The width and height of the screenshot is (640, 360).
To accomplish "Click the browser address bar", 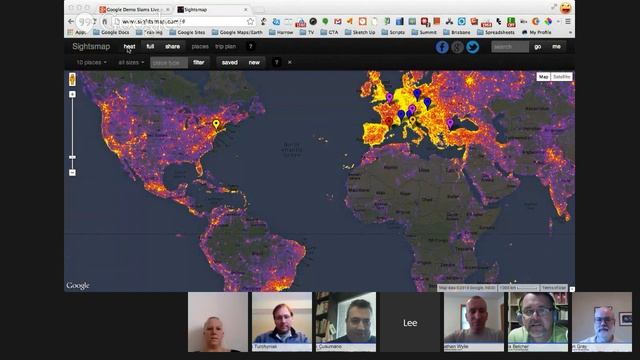I will (x=184, y=21).
